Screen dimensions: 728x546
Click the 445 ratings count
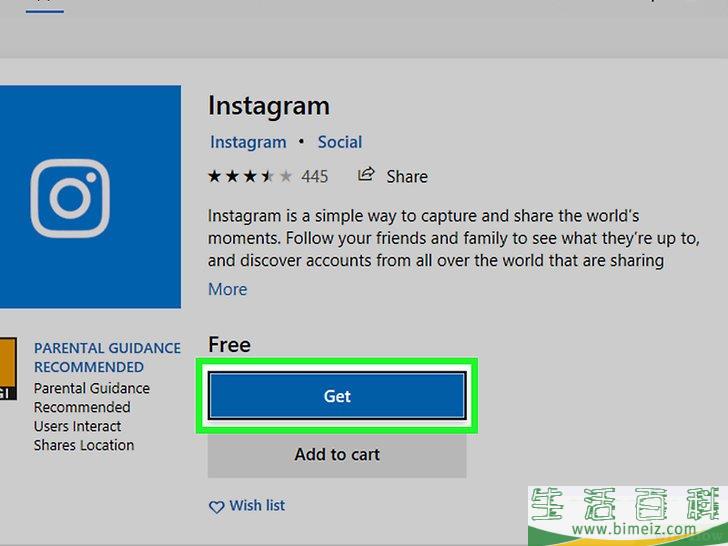click(314, 176)
